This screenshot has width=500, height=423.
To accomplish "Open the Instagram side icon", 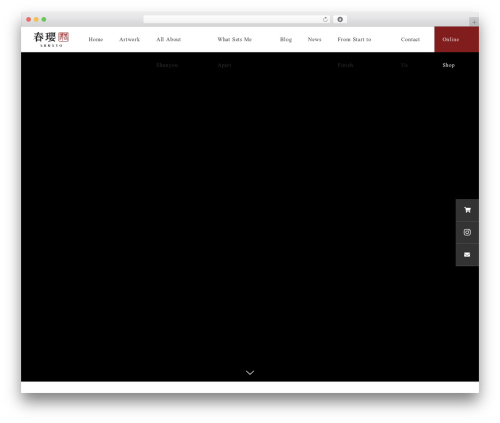I will pos(467,232).
